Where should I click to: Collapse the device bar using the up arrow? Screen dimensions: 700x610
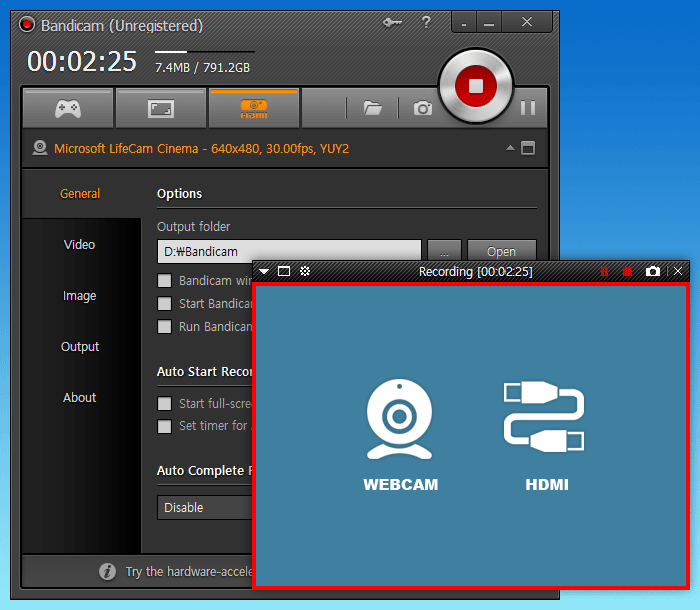tap(510, 148)
